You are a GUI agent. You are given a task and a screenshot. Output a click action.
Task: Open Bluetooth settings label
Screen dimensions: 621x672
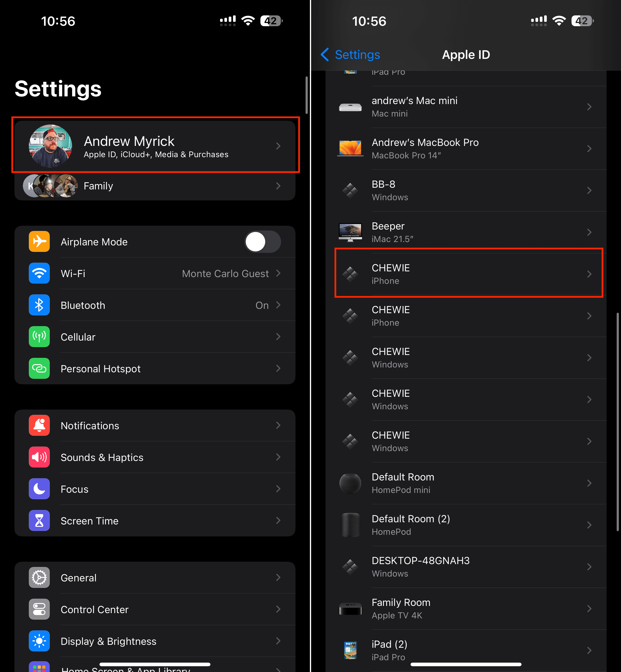point(83,305)
